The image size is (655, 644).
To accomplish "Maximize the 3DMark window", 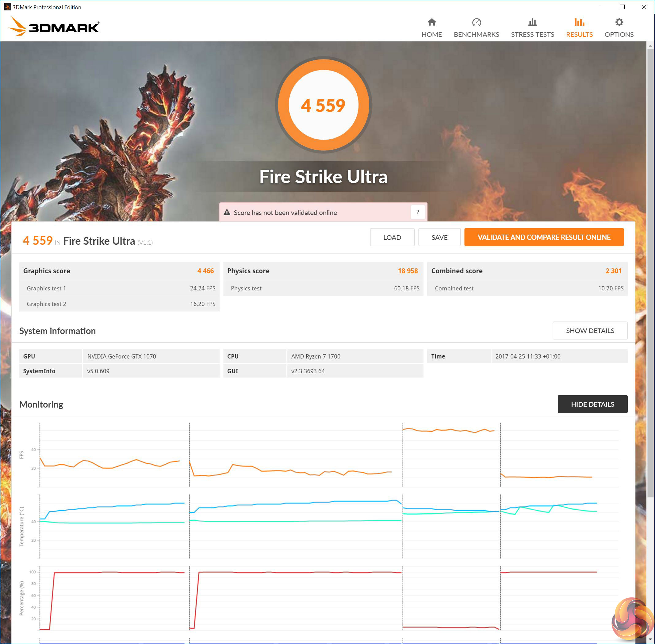I will coord(622,7).
